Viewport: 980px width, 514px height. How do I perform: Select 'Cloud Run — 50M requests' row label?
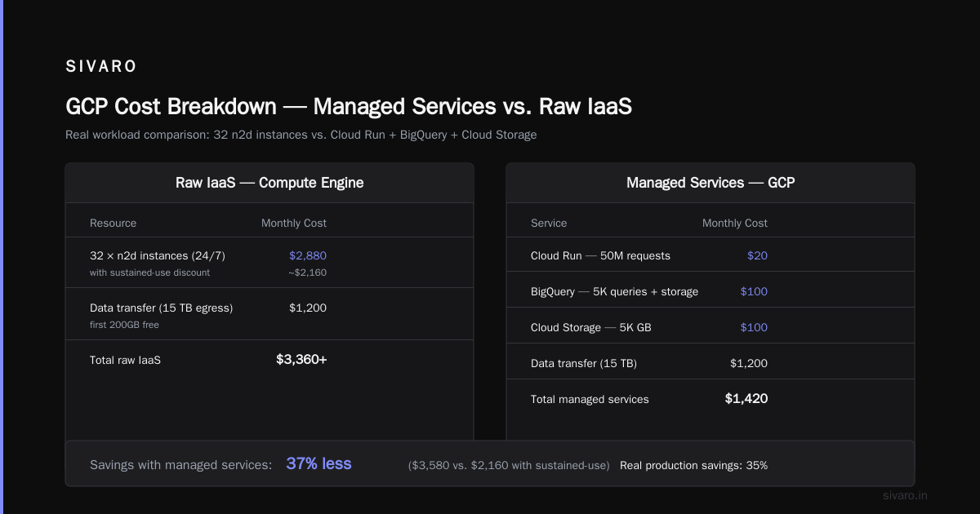[x=600, y=255]
